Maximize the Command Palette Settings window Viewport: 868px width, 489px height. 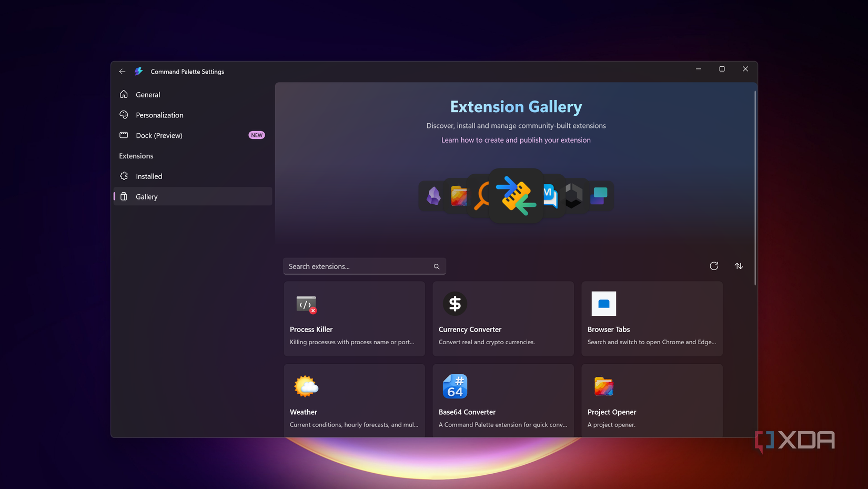[722, 69]
